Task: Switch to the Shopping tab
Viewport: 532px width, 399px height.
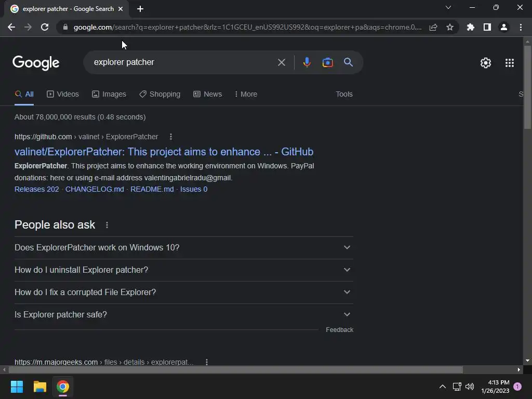Action: (160, 95)
